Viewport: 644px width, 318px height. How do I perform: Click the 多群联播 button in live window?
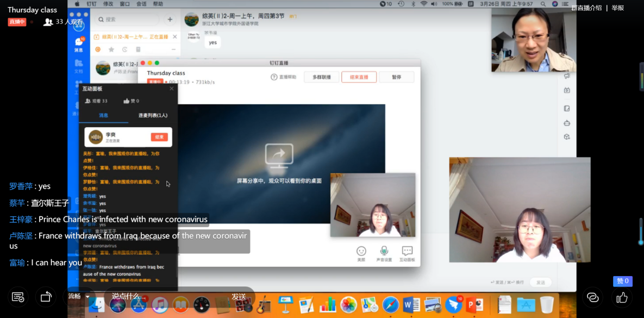click(322, 77)
